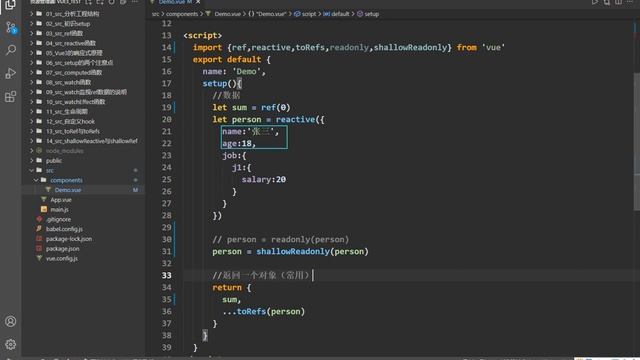Click 'script' in the breadcrumb
Image resolution: width=640 pixels, height=360 pixels.
[309, 14]
